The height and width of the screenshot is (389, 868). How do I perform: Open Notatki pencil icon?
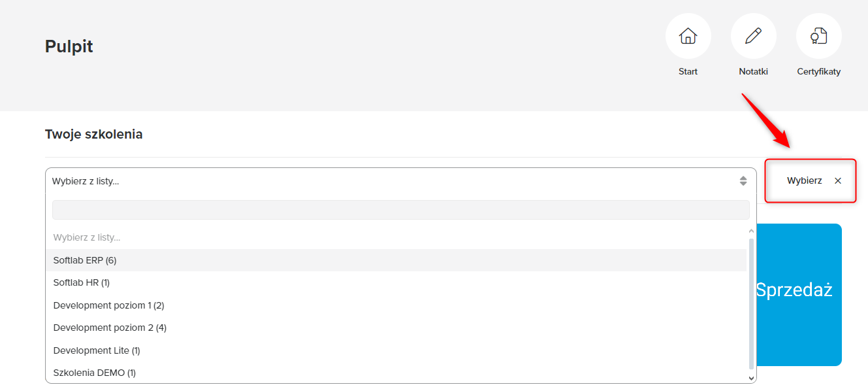coord(753,36)
